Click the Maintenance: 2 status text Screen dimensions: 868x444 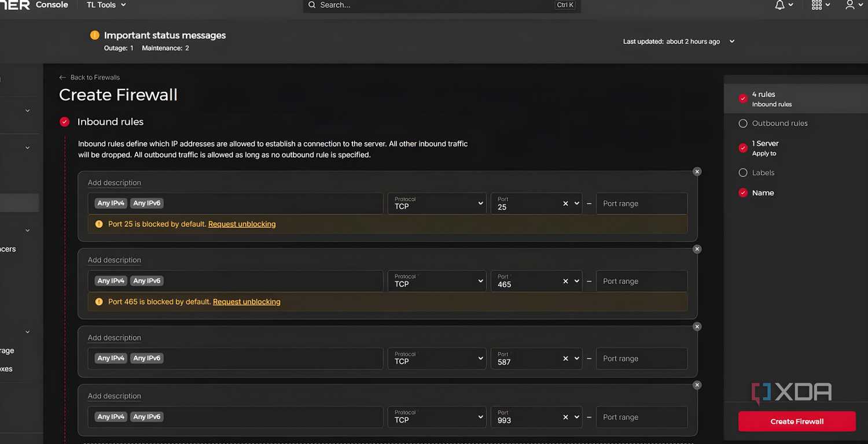[x=165, y=49]
